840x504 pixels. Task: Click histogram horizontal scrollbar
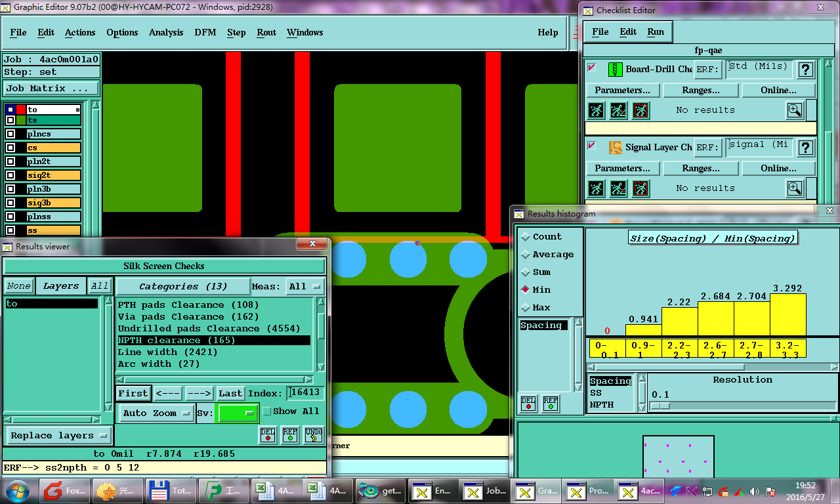pos(712,367)
